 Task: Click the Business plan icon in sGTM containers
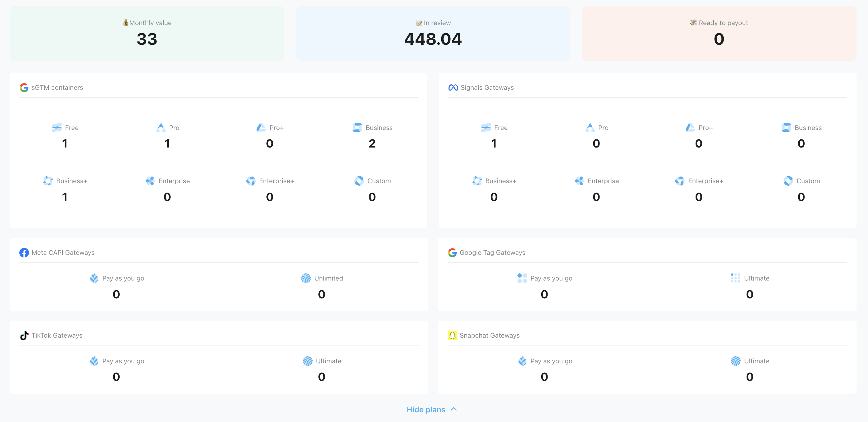click(x=357, y=128)
